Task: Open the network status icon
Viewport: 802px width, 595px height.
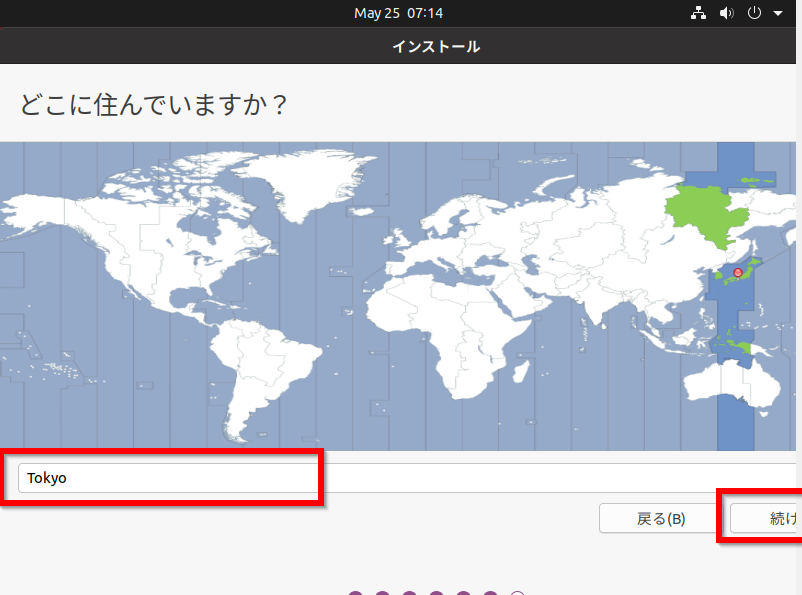Action: [698, 13]
